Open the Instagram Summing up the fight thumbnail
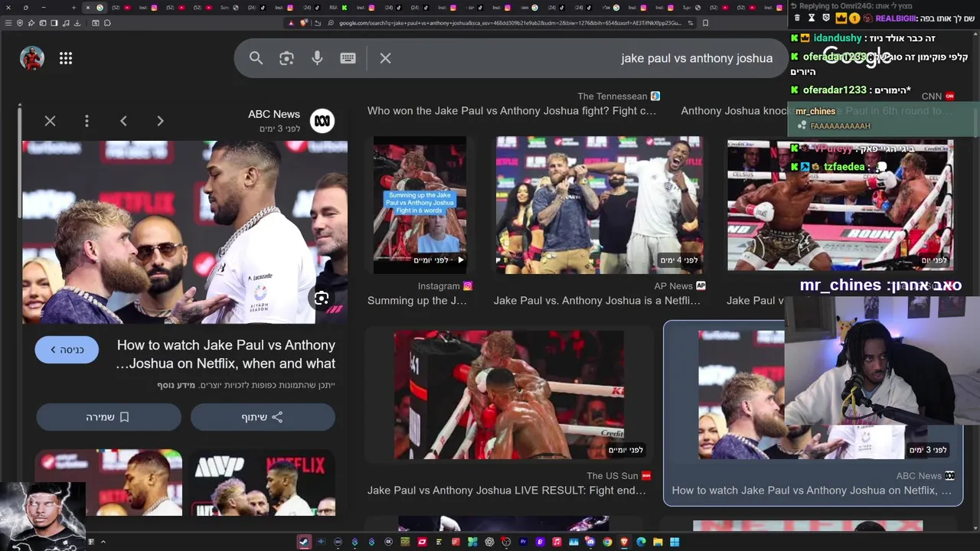The width and height of the screenshot is (980, 551). (420, 205)
